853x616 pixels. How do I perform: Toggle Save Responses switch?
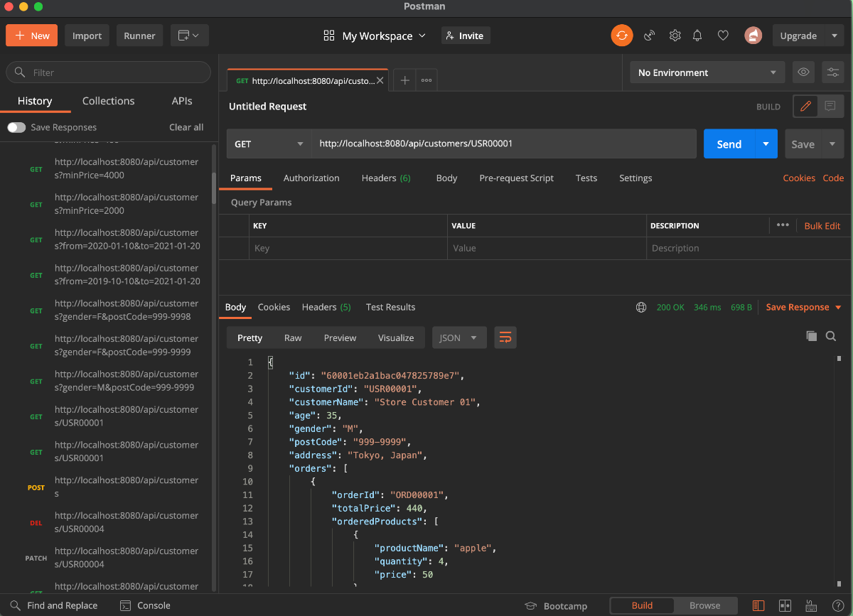[16, 127]
